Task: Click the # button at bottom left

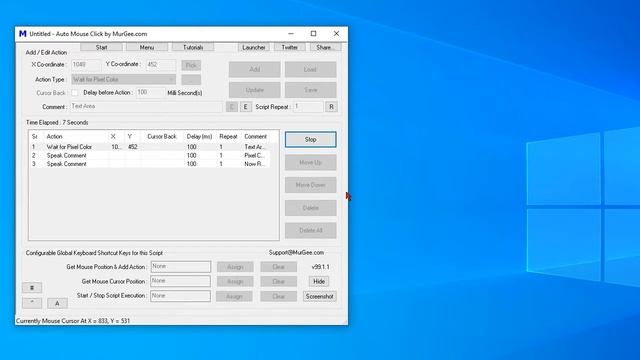Action: (32, 288)
